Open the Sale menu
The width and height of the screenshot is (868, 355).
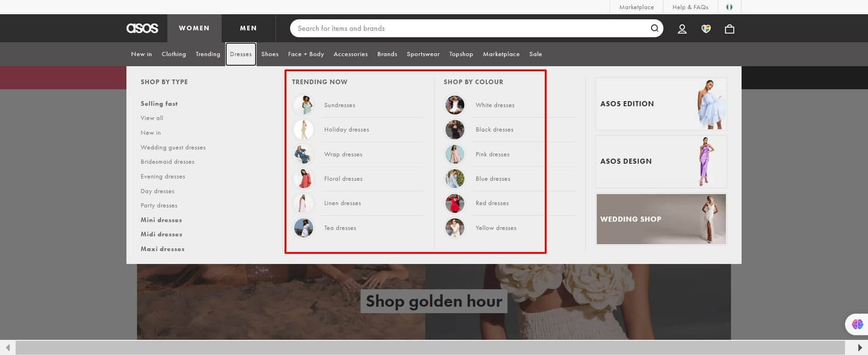[x=535, y=54]
